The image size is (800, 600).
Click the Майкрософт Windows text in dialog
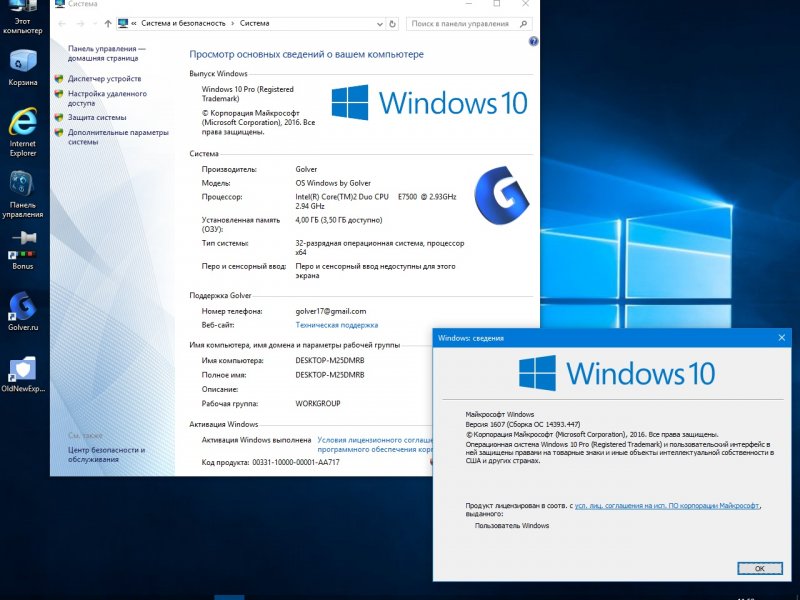click(499, 414)
